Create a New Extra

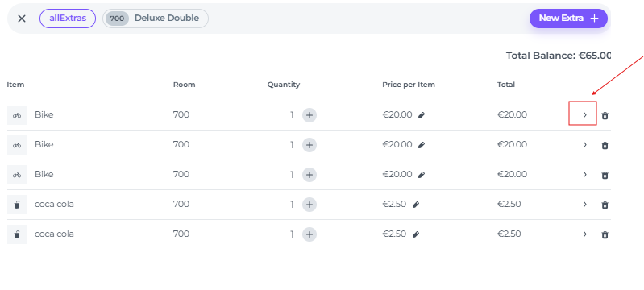(x=568, y=19)
